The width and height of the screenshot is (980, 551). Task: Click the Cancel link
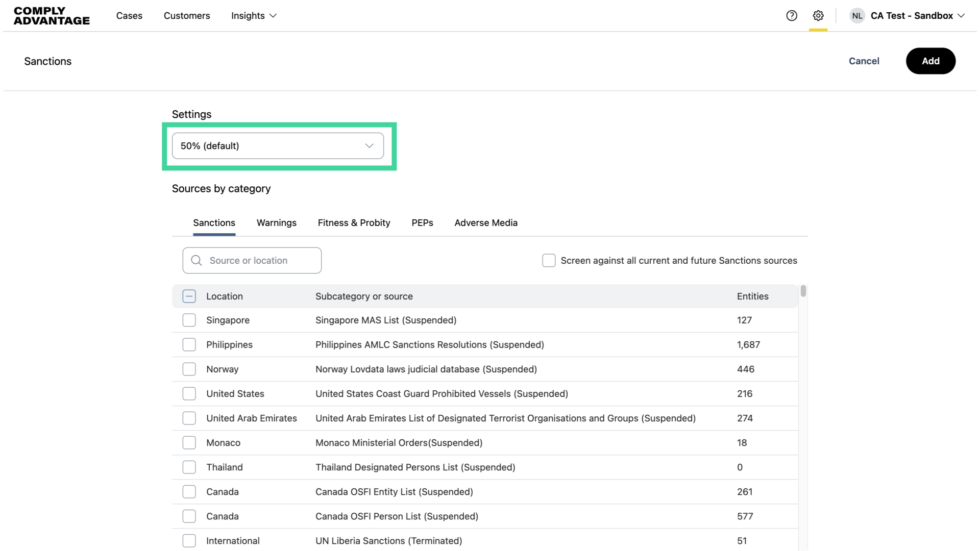click(864, 61)
